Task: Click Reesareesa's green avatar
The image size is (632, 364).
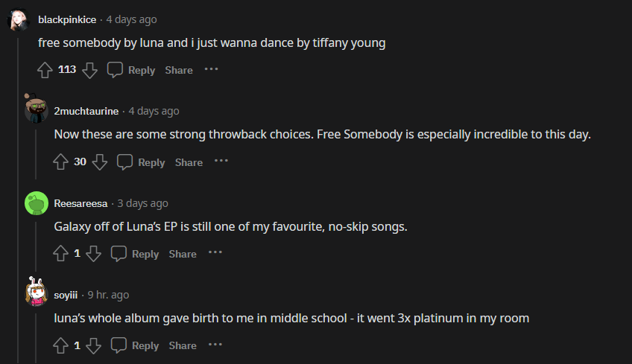Action: click(37, 203)
